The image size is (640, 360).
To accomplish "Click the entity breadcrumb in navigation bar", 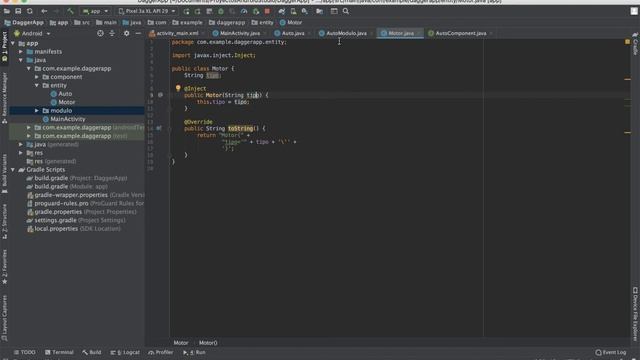I will [262, 22].
